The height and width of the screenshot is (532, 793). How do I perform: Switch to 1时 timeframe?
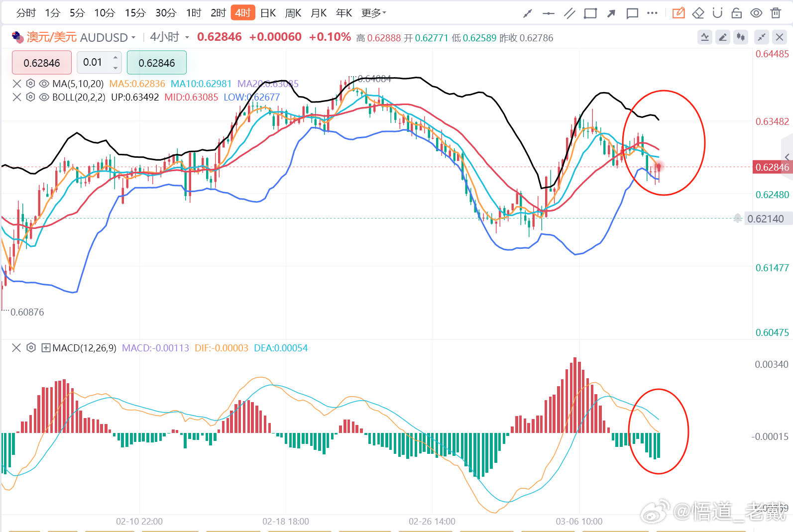194,13
